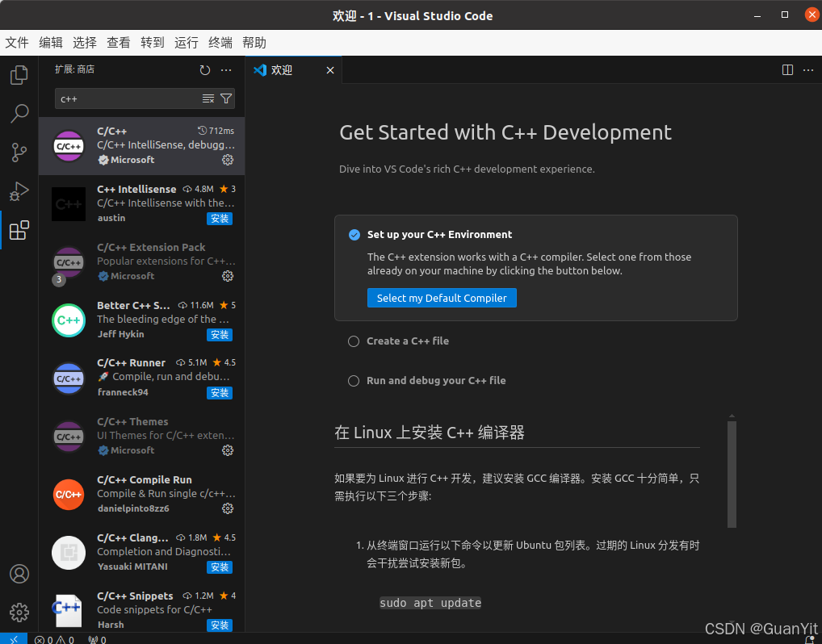Open the 编辑 menu

pos(51,43)
